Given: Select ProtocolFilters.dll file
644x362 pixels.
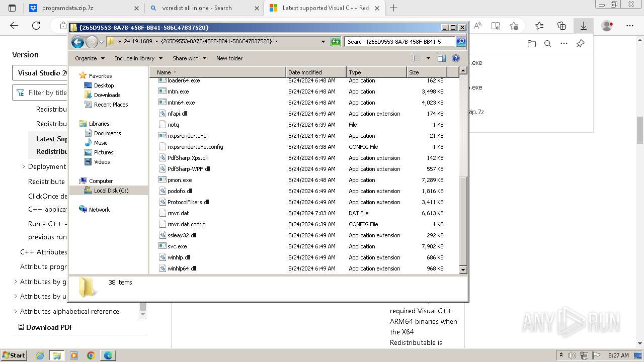Looking at the screenshot, I should [x=188, y=202].
